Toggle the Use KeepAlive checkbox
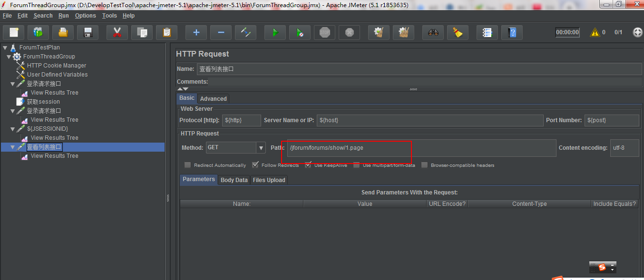Viewport: 644px width, 280px height. pyautogui.click(x=308, y=165)
